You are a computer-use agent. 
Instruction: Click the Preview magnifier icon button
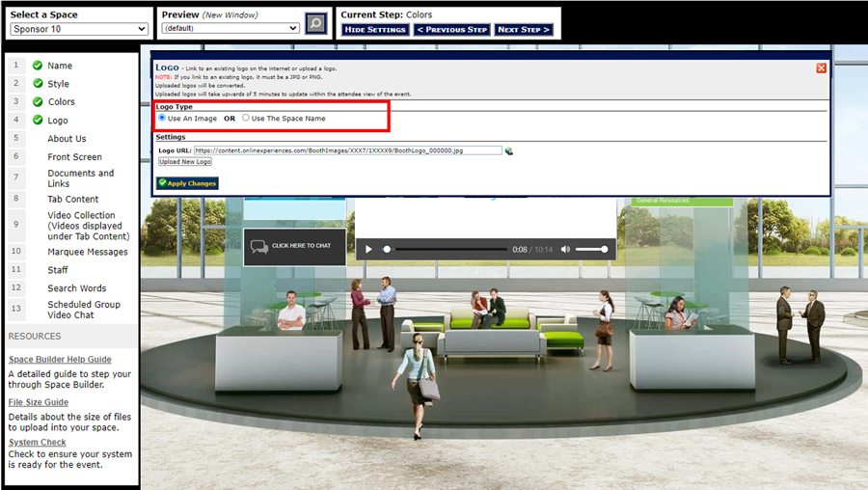315,24
